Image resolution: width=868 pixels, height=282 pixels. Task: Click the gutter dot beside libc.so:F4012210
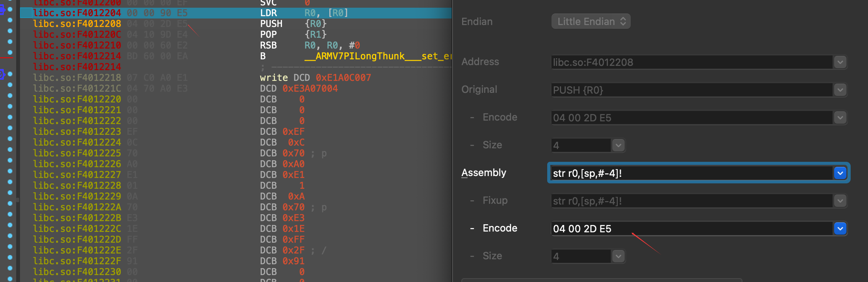tap(10, 41)
